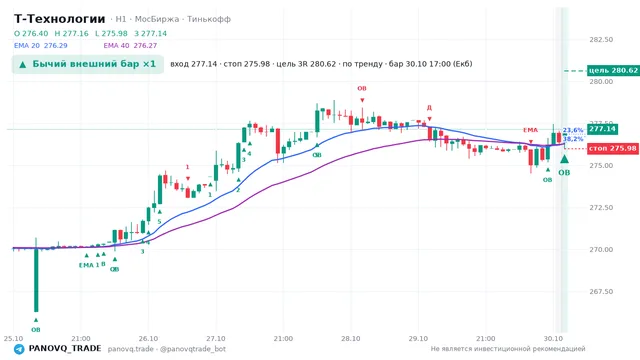Click the green triangle in the bullish bar badge
The height and width of the screenshot is (360, 640).
pyautogui.click(x=23, y=64)
